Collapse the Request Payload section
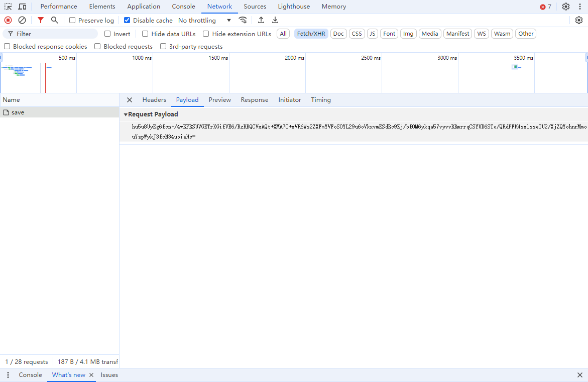This screenshot has height=382, width=588. pyautogui.click(x=126, y=114)
